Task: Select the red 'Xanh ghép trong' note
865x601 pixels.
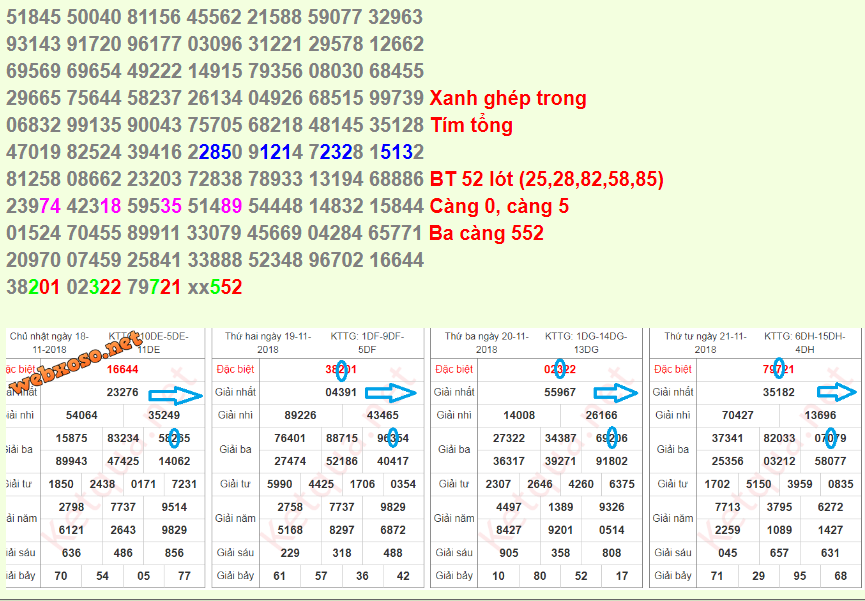Action: tap(508, 99)
